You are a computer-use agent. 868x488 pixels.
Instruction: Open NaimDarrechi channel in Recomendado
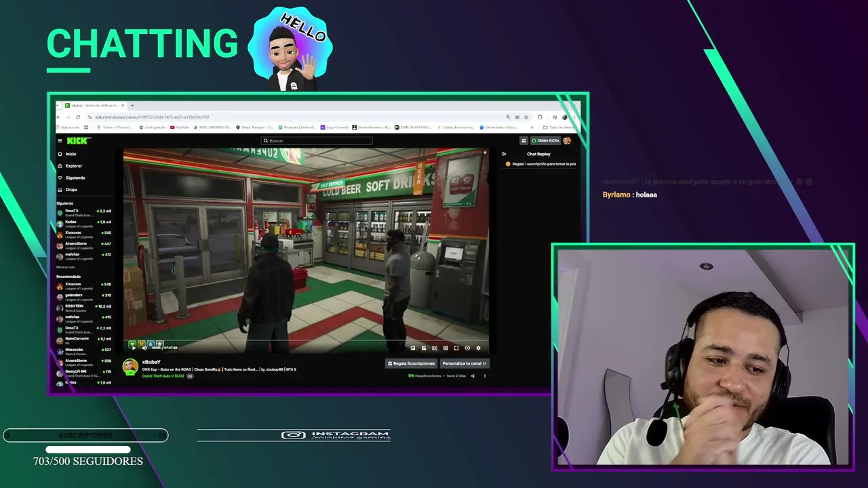pyautogui.click(x=83, y=340)
